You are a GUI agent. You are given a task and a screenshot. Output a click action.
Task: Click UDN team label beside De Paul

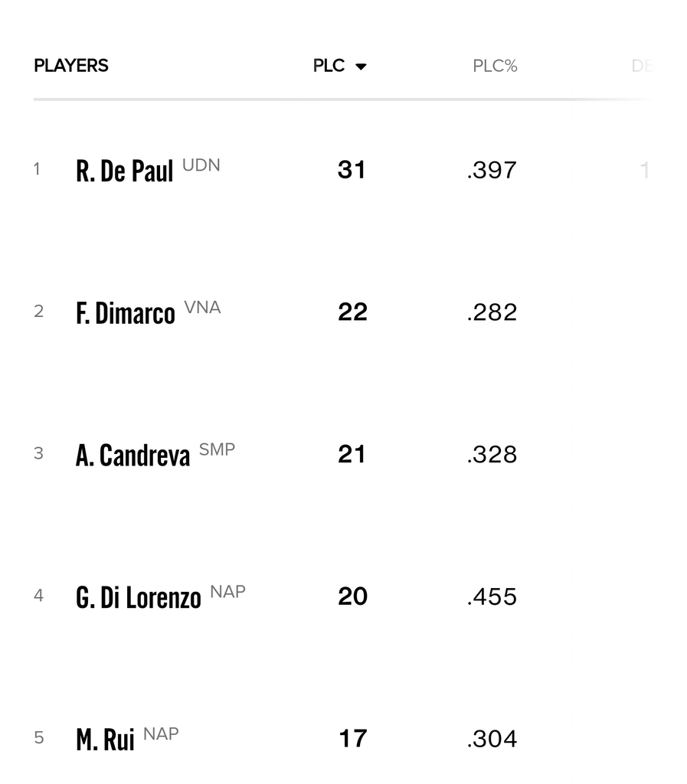click(201, 165)
